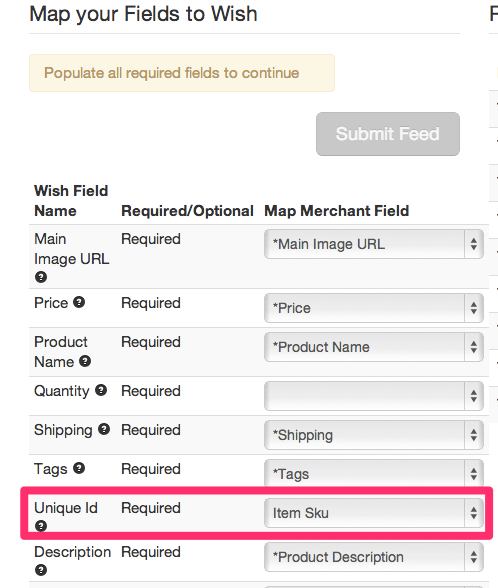Click the Wish Field Name column header
498x588 pixels.
click(x=71, y=201)
